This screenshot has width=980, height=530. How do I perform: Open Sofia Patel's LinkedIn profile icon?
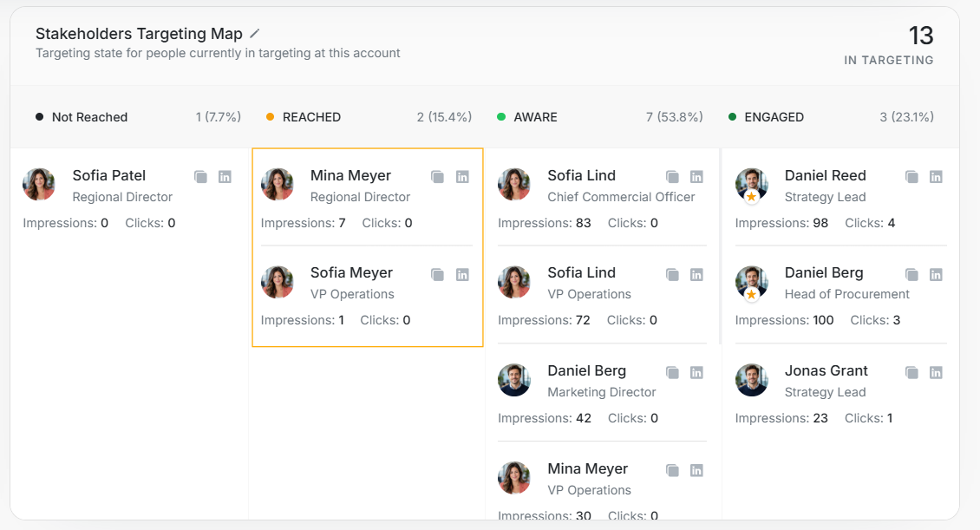click(225, 177)
